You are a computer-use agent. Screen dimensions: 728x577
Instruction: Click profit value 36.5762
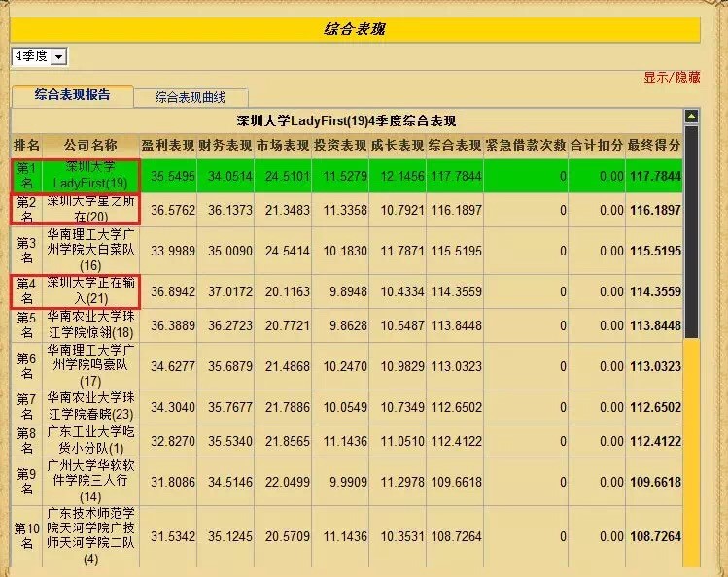[x=173, y=210]
